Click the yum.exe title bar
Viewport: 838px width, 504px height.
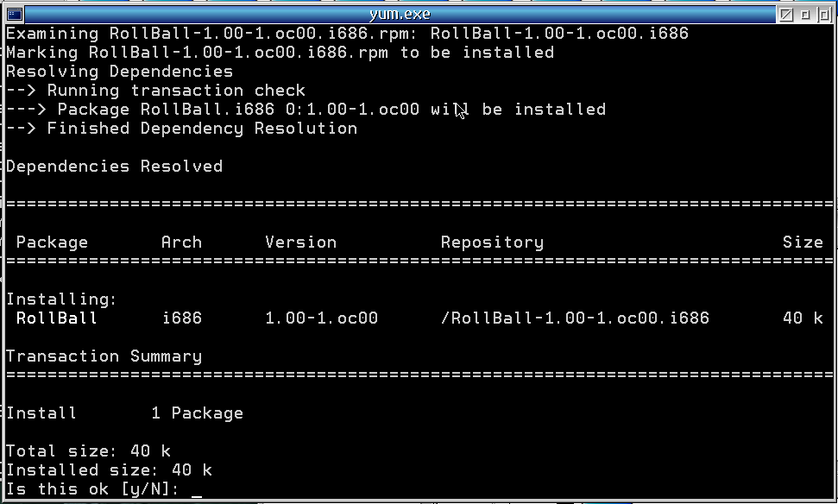coord(400,15)
